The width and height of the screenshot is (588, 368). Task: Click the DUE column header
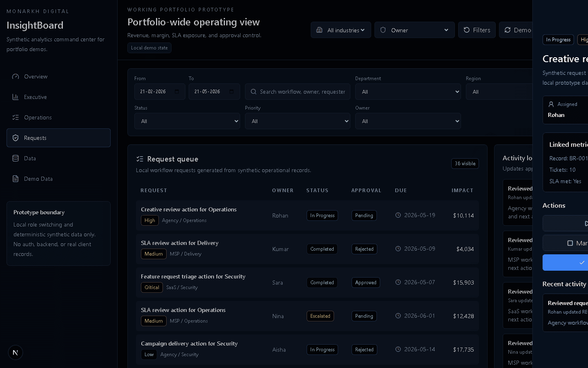point(401,191)
